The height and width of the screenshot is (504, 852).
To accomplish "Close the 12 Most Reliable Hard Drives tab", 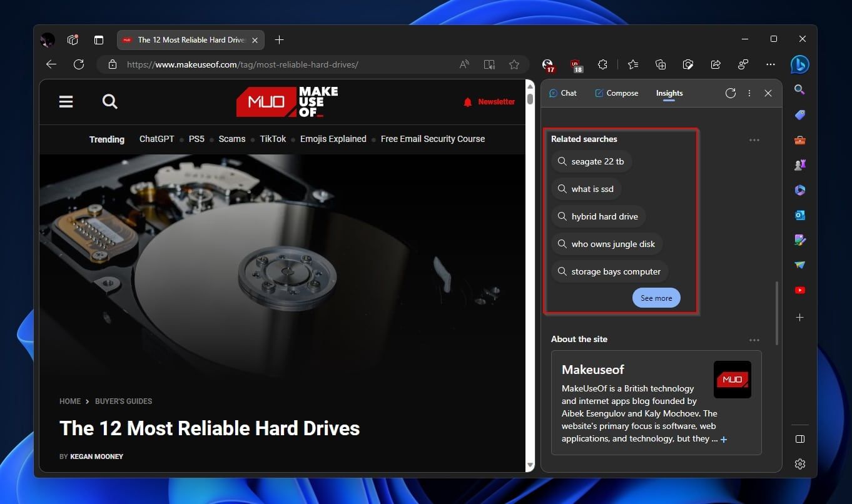I will pyautogui.click(x=255, y=40).
